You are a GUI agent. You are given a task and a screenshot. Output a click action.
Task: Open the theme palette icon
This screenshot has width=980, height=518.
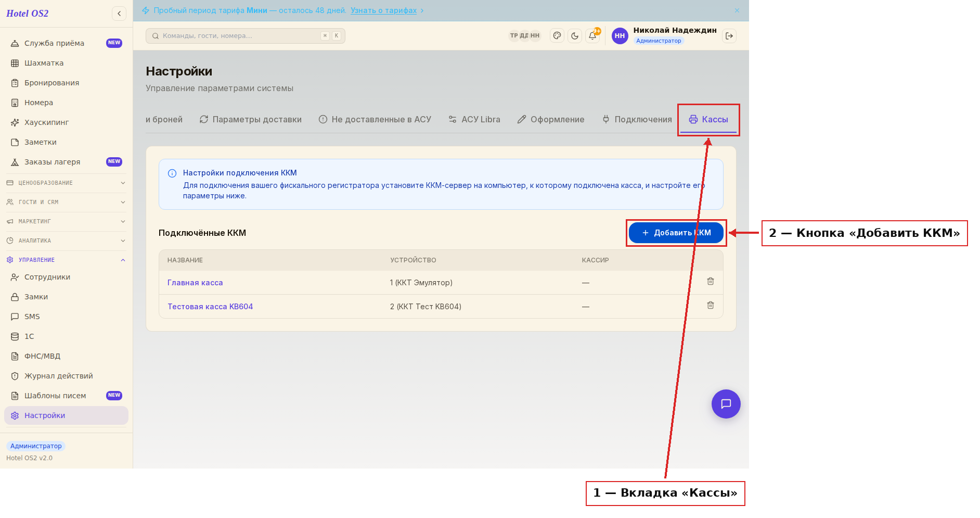click(557, 36)
